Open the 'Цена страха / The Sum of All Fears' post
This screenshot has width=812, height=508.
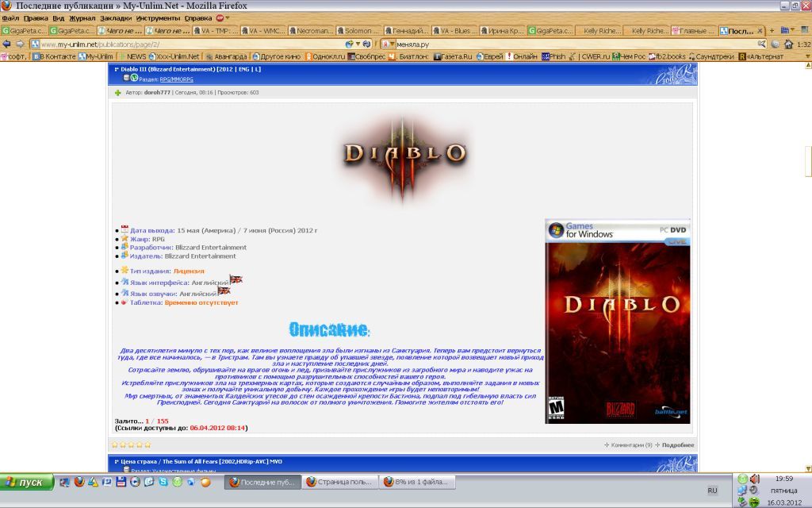point(201,461)
